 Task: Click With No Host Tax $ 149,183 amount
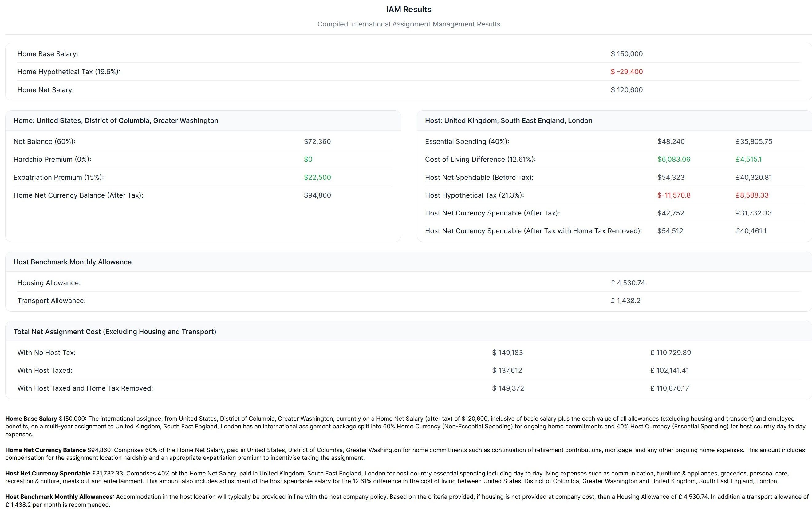point(507,353)
